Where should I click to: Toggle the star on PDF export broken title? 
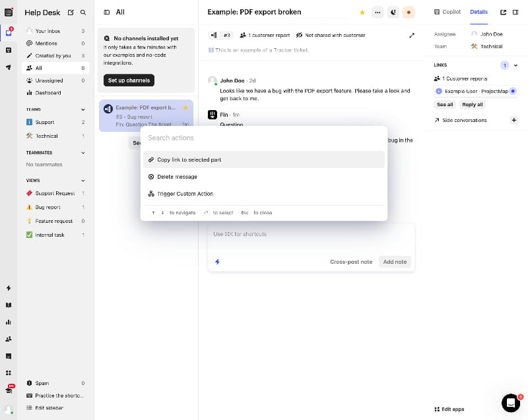point(362,13)
